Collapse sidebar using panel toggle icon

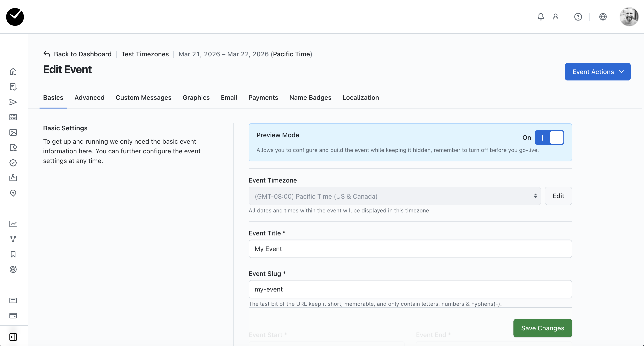tap(13, 337)
